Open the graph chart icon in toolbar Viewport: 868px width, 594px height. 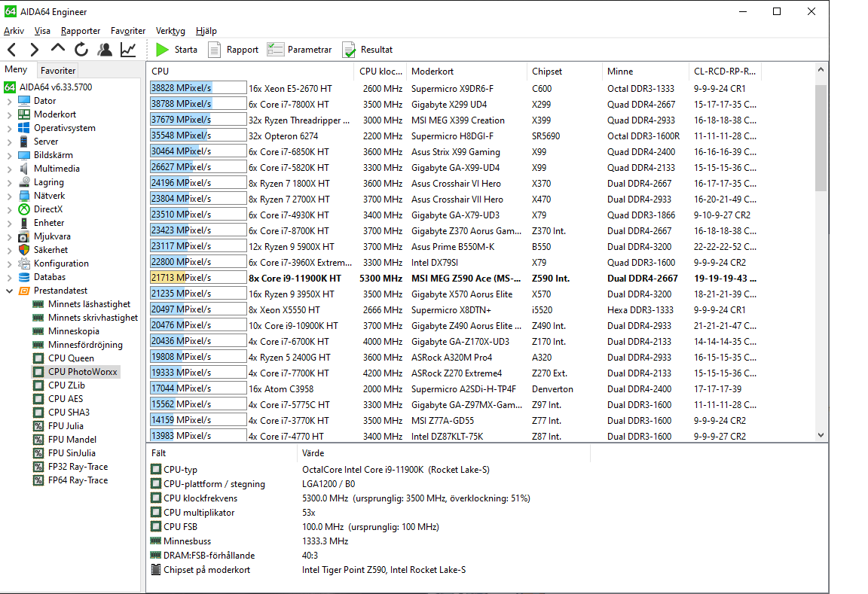(128, 50)
